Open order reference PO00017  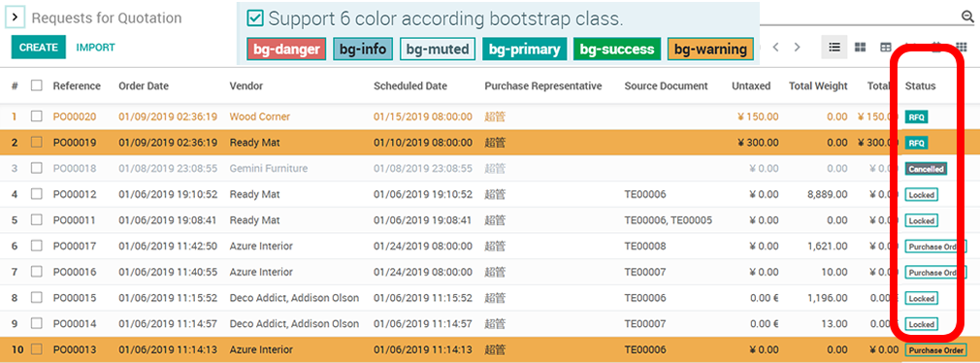coord(75,247)
